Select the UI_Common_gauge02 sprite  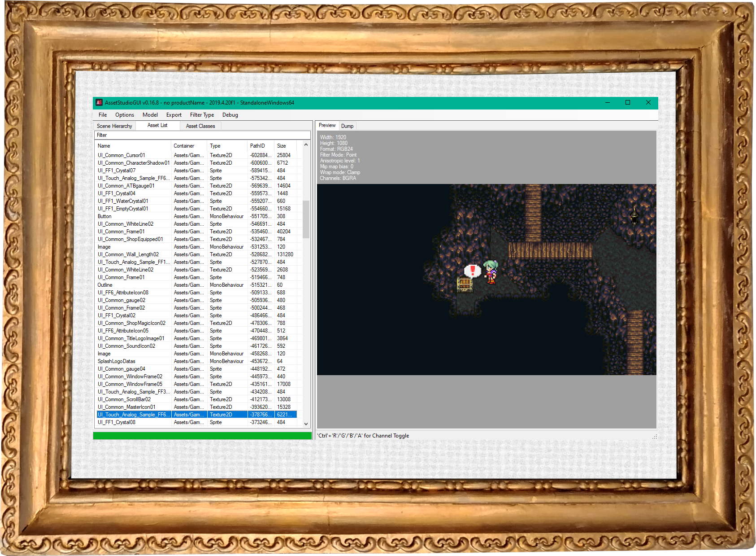(196, 300)
